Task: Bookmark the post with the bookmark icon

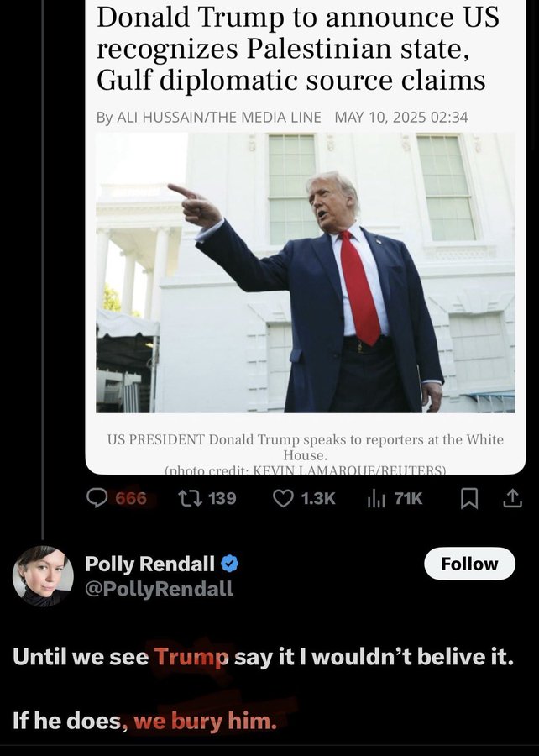Action: point(469,498)
